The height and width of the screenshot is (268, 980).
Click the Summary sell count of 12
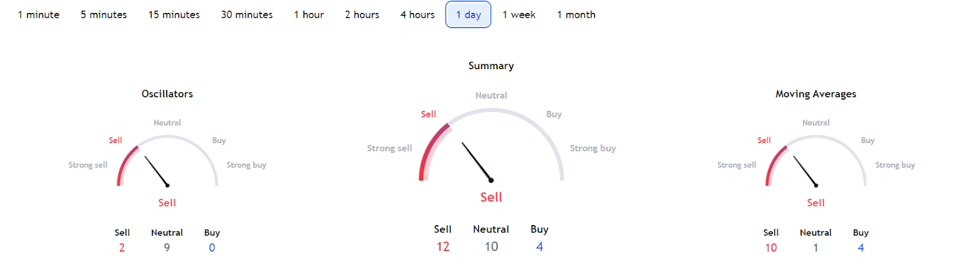coord(443,247)
